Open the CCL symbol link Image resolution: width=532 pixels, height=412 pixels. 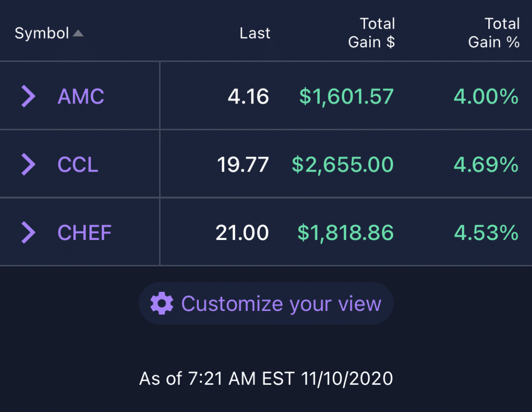click(x=78, y=164)
